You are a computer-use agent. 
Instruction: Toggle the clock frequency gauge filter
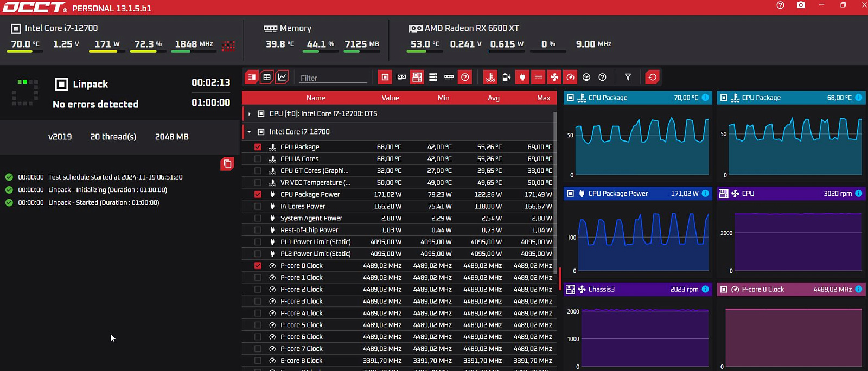pos(570,77)
